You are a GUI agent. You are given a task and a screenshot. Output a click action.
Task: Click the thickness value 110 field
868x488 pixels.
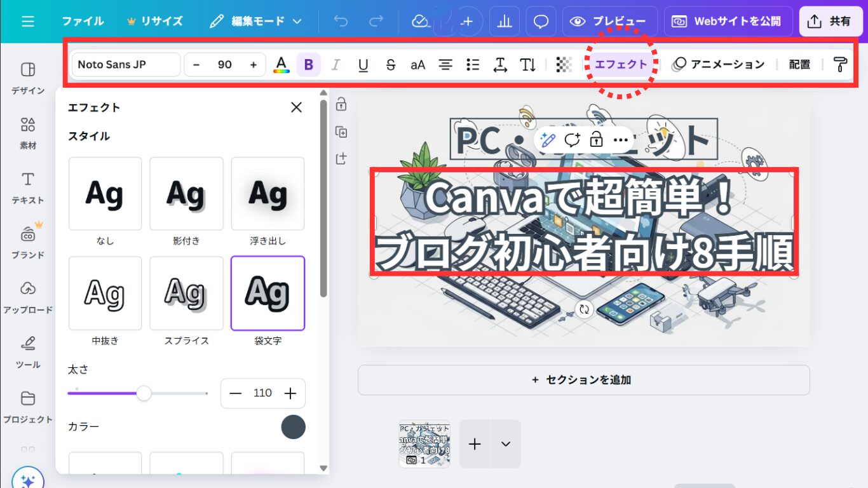pyautogui.click(x=262, y=393)
